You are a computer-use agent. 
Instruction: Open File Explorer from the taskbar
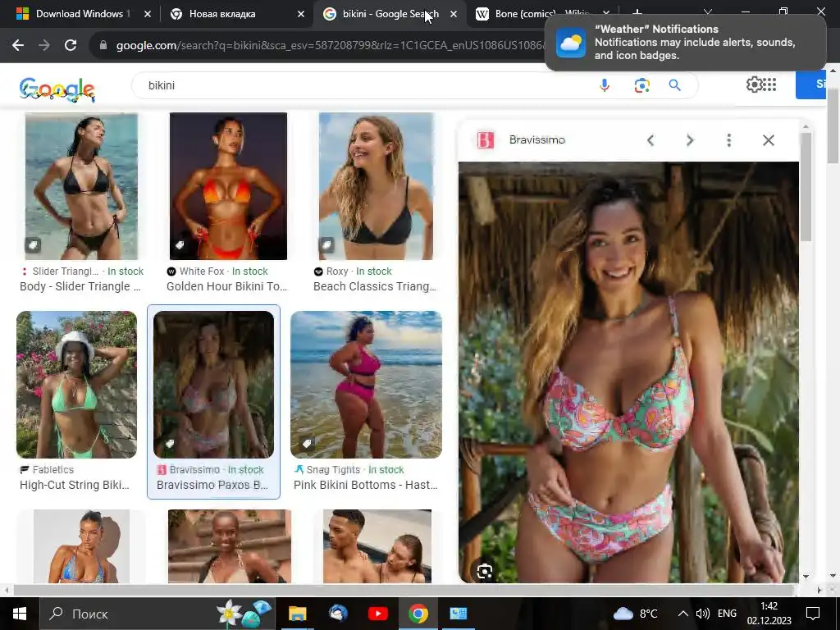pyautogui.click(x=297, y=614)
